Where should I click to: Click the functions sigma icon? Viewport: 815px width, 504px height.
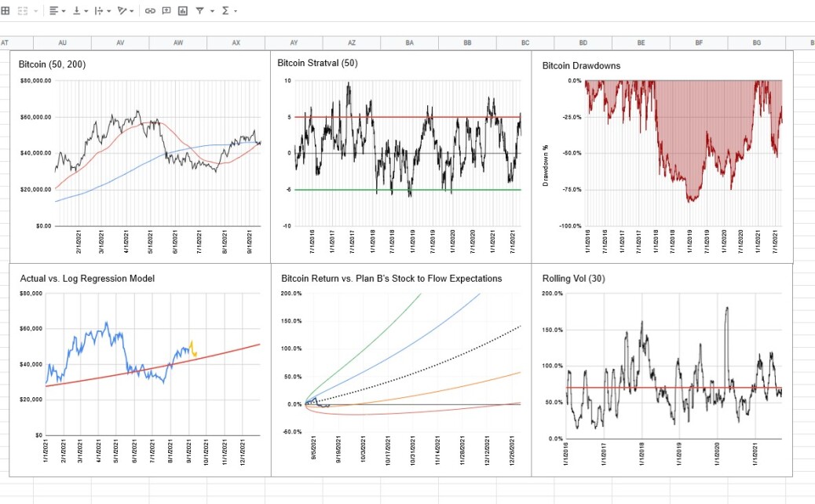[x=225, y=10]
